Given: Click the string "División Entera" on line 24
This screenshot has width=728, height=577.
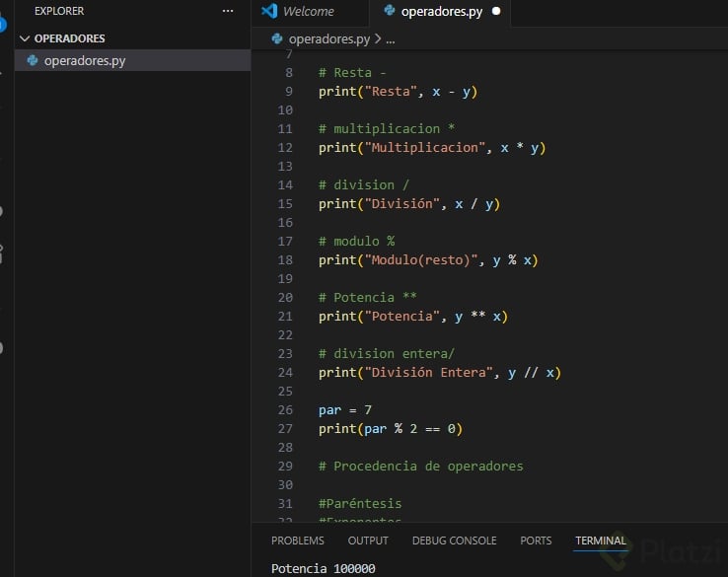Looking at the screenshot, I should coord(428,372).
